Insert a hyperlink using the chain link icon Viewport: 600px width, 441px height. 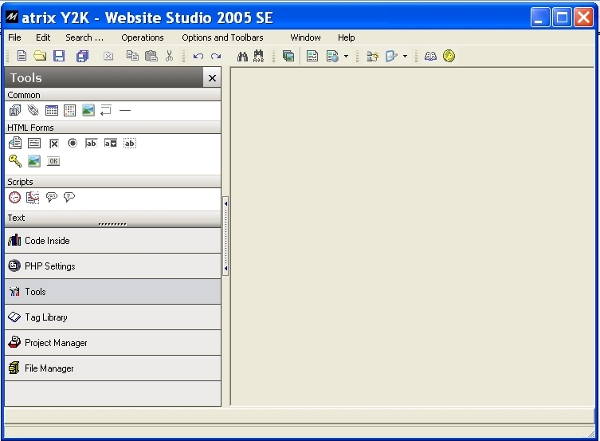click(33, 111)
